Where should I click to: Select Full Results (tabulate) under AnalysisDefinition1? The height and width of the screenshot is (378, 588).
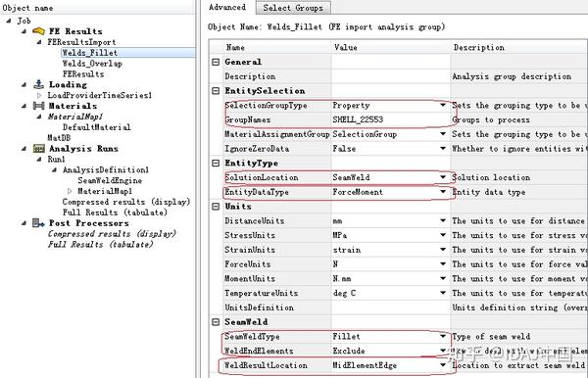click(x=115, y=213)
